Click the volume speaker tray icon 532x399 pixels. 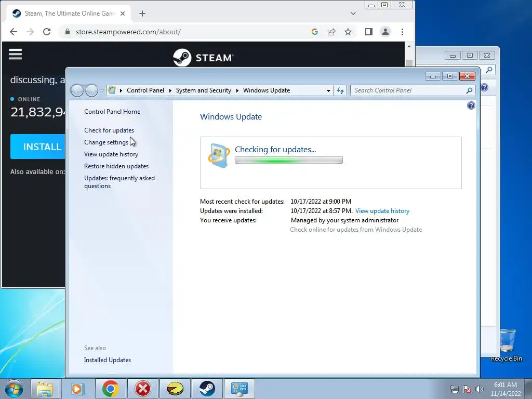(479, 390)
